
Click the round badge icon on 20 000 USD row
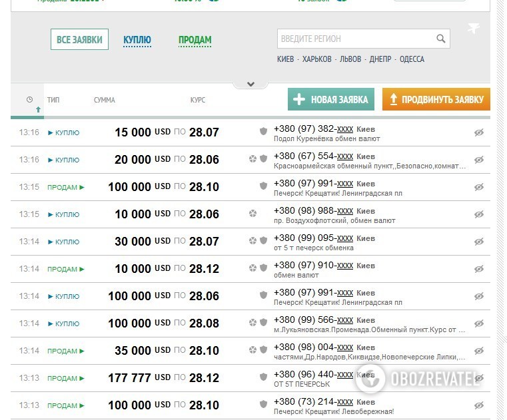tap(253, 159)
